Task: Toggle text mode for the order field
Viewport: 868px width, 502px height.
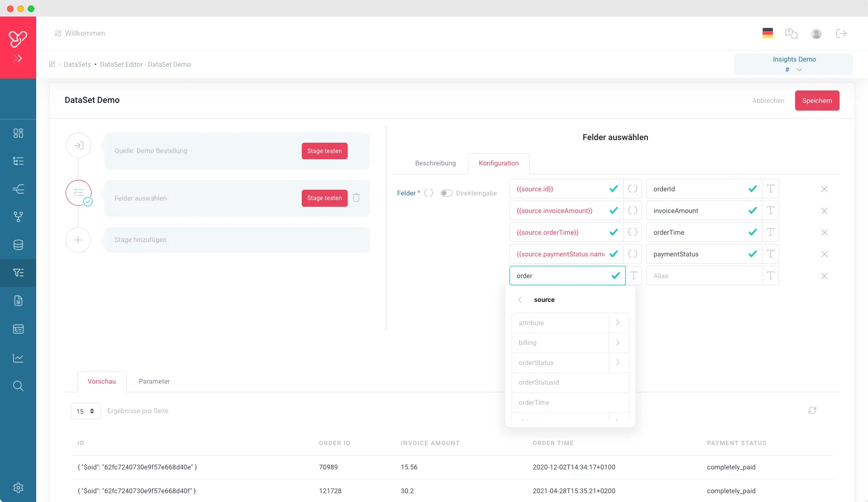Action: point(633,276)
